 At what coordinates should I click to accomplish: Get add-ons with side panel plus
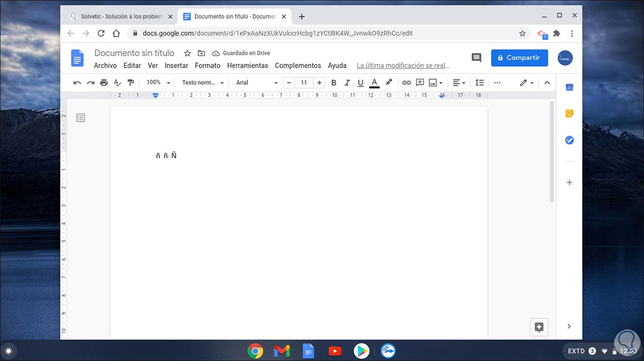(x=569, y=183)
